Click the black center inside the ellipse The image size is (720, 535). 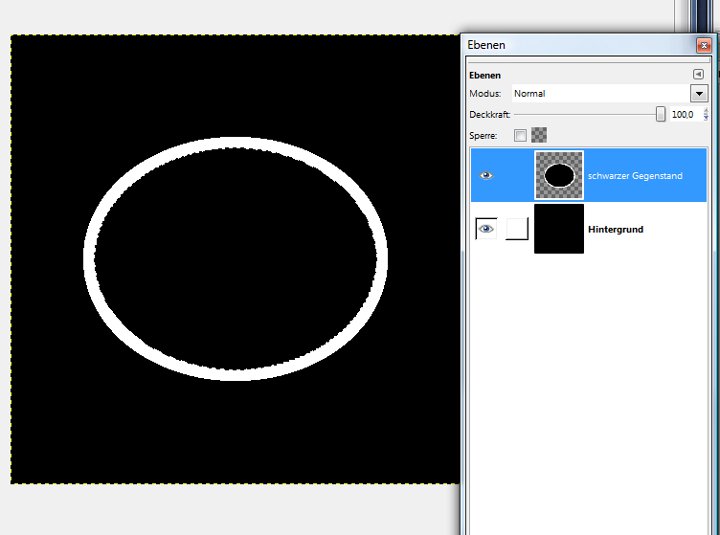236,258
